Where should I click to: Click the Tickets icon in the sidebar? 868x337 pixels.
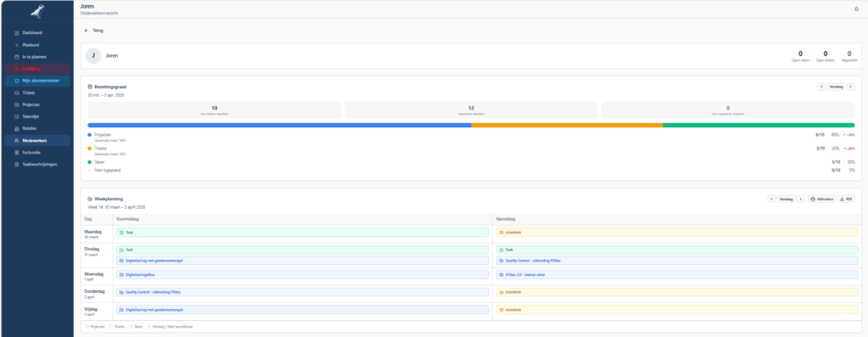(x=17, y=93)
